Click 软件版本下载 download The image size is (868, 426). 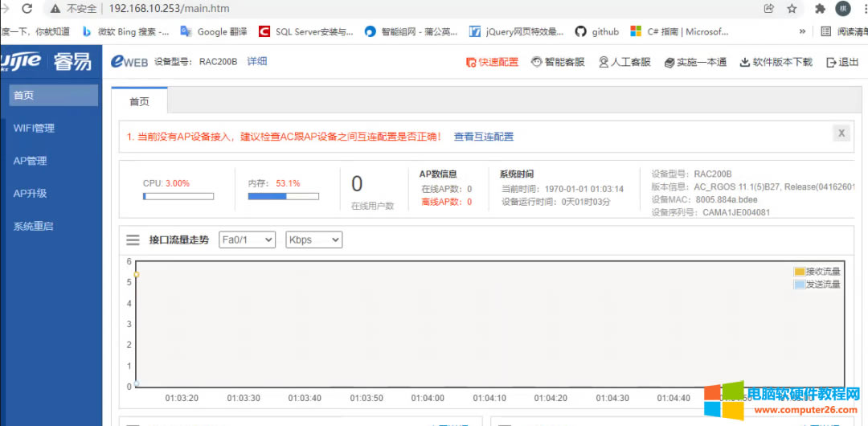(776, 62)
